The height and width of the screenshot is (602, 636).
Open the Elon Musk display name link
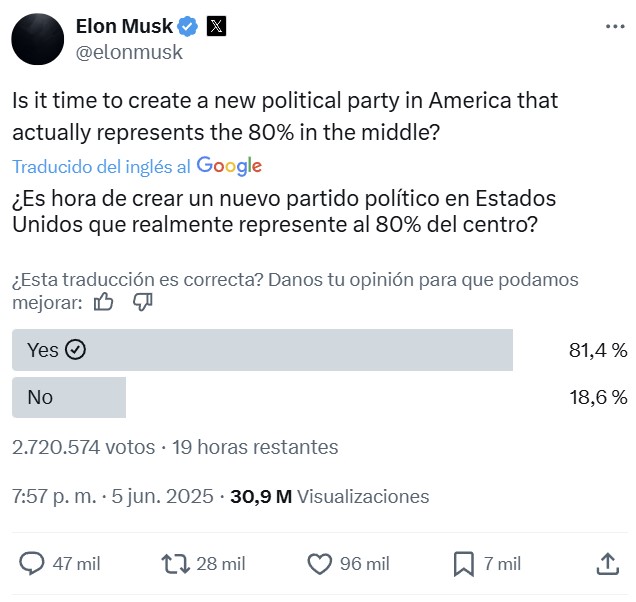click(x=124, y=27)
